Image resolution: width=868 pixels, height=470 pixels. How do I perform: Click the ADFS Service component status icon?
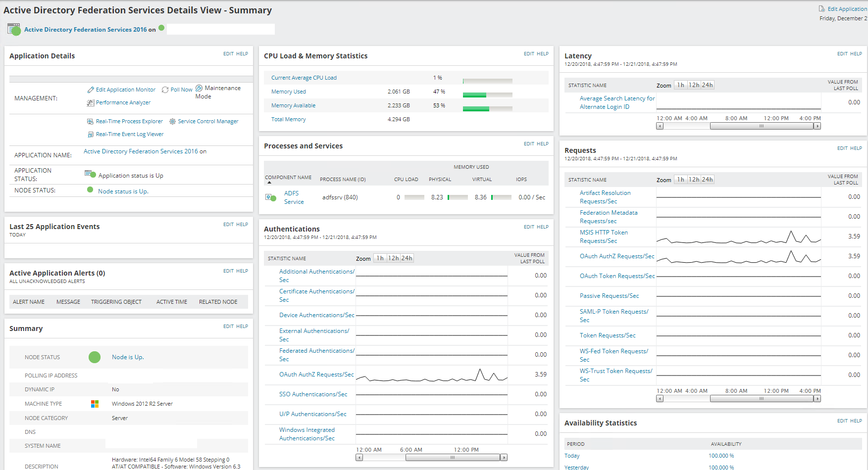pyautogui.click(x=270, y=197)
